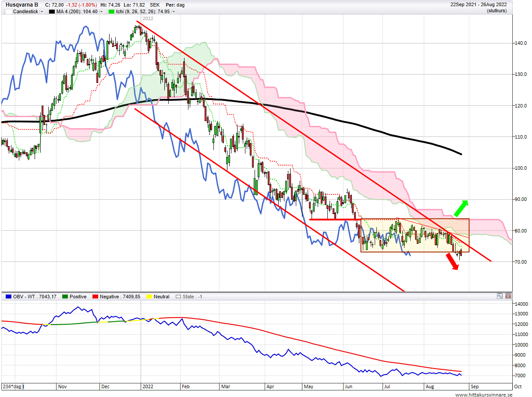Open the Candlestick chart type dropdown
532x397 pixels.
click(x=42, y=11)
